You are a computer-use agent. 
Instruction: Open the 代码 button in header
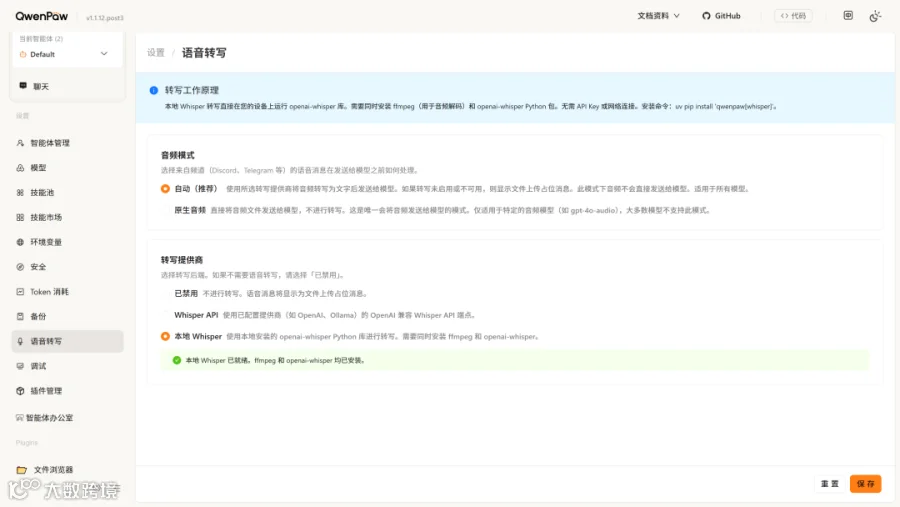(x=793, y=16)
